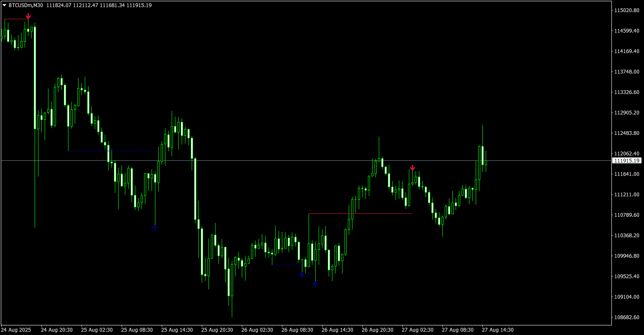This screenshot has height=335, width=644.
Task: Click price axis label 113748.00
Action: [627, 72]
